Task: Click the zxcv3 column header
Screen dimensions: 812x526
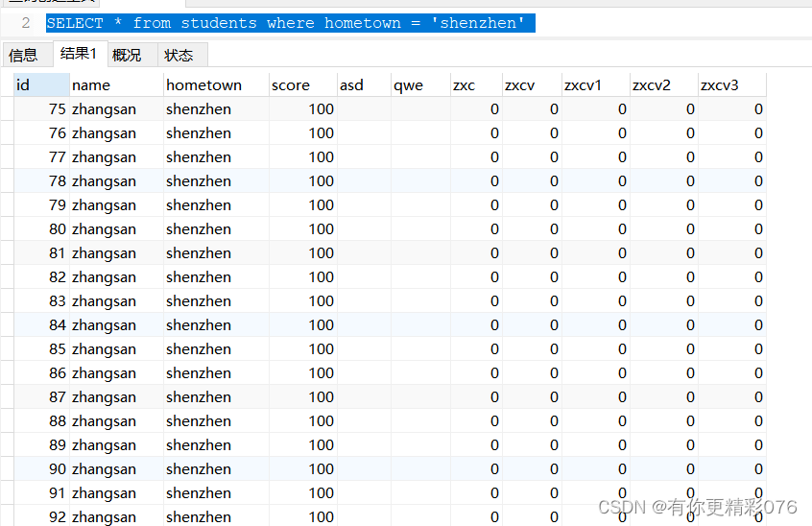Action: point(732,84)
